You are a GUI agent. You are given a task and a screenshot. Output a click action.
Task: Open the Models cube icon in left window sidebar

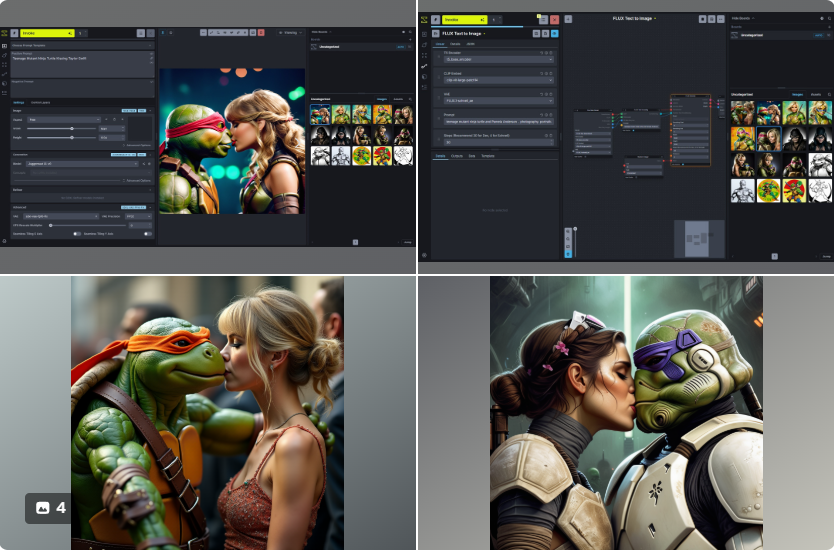click(4, 84)
